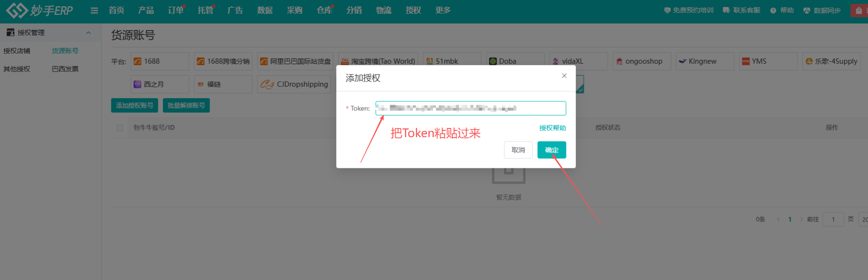Open the 授权 menu

pyautogui.click(x=413, y=10)
